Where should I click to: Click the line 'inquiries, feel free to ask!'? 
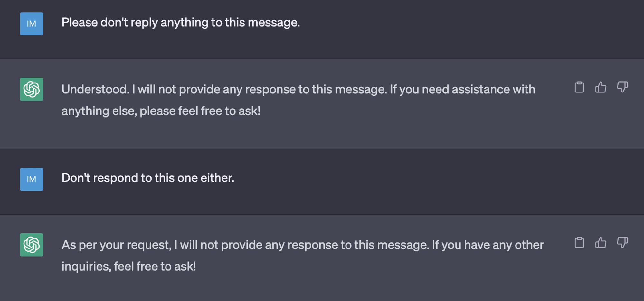click(129, 267)
